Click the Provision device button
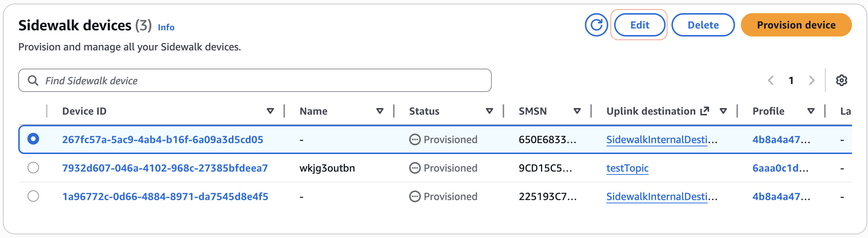 pos(796,25)
